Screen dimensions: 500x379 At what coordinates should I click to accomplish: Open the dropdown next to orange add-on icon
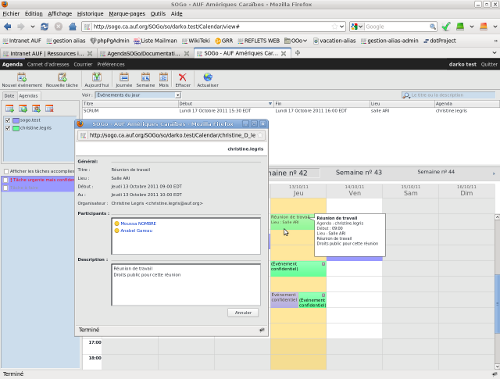pos(495,26)
